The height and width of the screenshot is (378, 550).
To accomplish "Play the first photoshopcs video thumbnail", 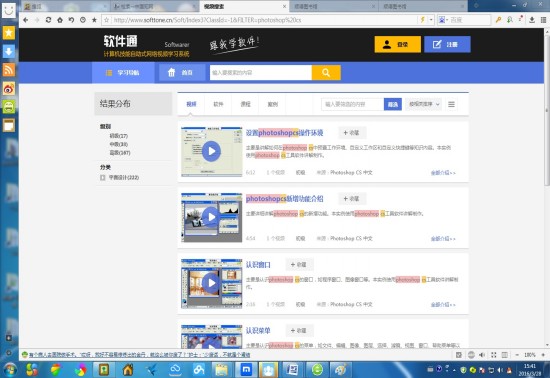I will click(212, 151).
